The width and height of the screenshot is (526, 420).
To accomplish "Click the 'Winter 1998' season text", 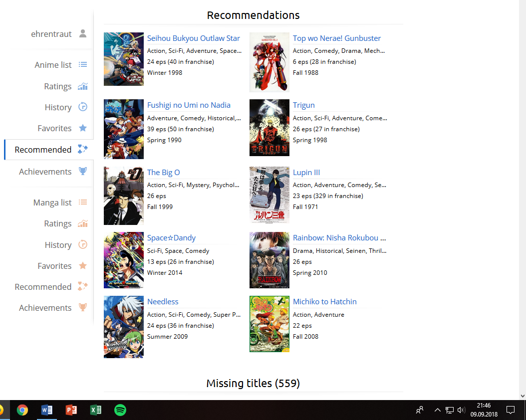I will click(x=165, y=73).
